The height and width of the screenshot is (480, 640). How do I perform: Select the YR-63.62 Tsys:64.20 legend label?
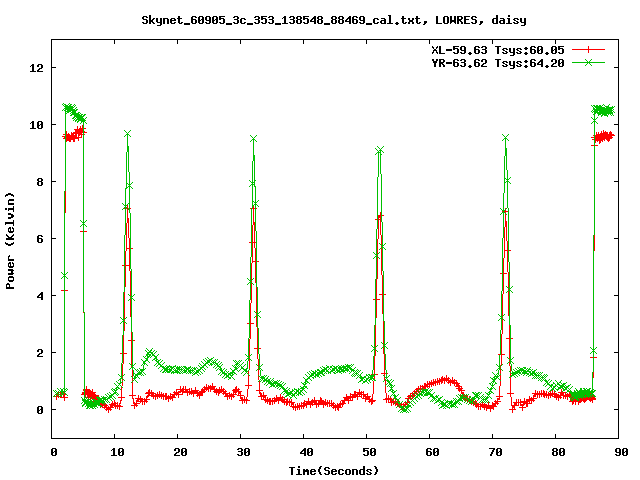point(498,63)
